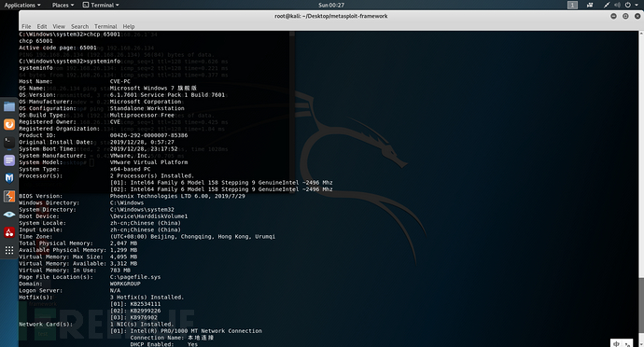The width and height of the screenshot is (644, 347).
Task: Open the Terminal icon in the dock
Action: tap(9, 143)
